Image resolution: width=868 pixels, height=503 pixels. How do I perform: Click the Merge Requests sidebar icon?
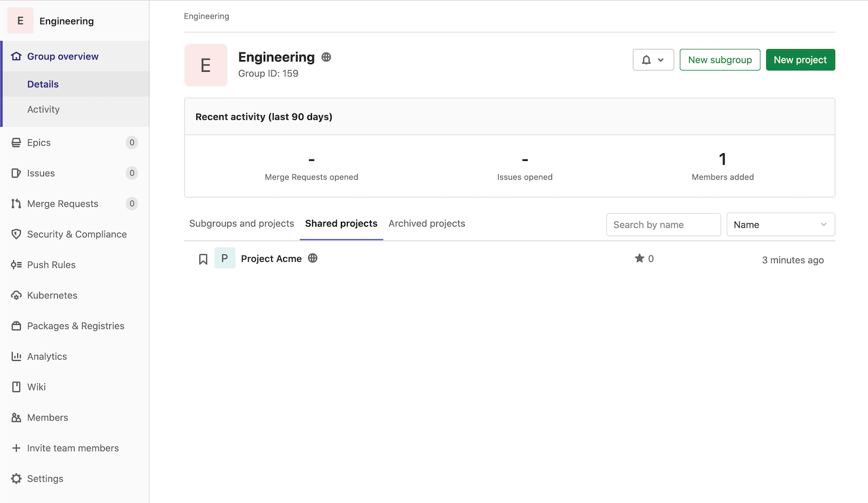(16, 204)
